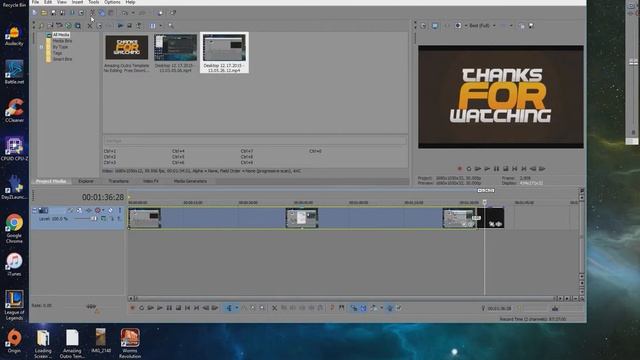
Task: Click the Delete X icon in timeline toolbar
Action: tap(275, 308)
